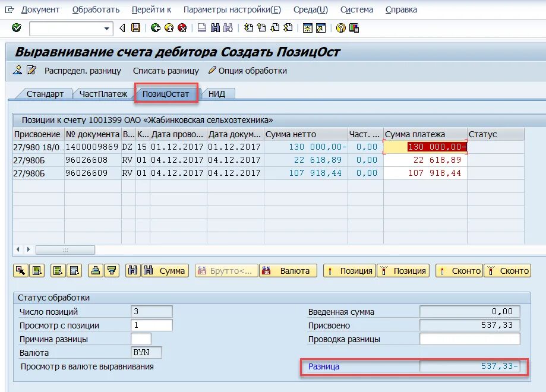The image size is (546, 392).
Task: Click the document-with-pencil icon in application toolbar
Action: click(x=31, y=70)
